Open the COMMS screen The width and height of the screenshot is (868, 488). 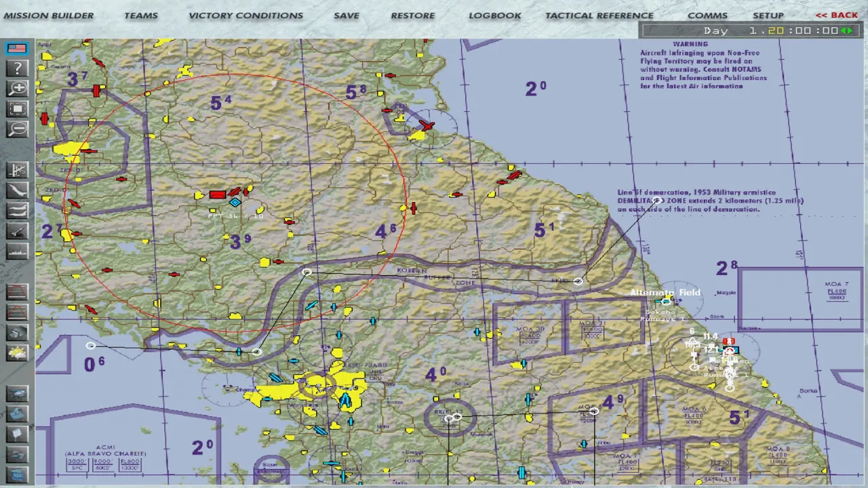pos(707,15)
